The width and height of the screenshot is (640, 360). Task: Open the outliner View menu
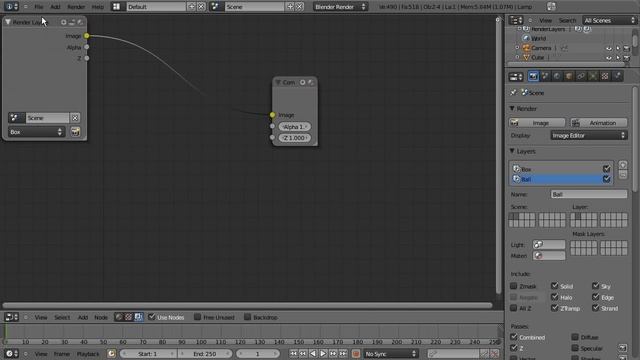(x=545, y=20)
